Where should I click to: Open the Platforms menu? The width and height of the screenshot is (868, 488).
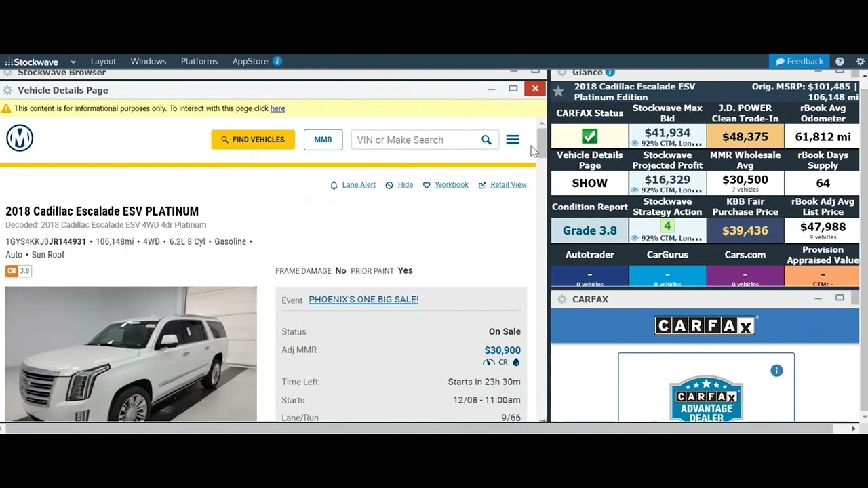[199, 61]
